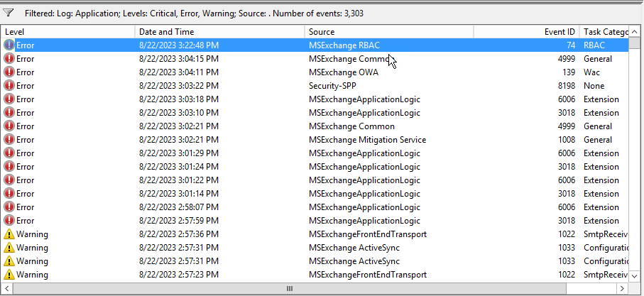Click event ID 1008 cell
The height and width of the screenshot is (296, 644).
[567, 140]
